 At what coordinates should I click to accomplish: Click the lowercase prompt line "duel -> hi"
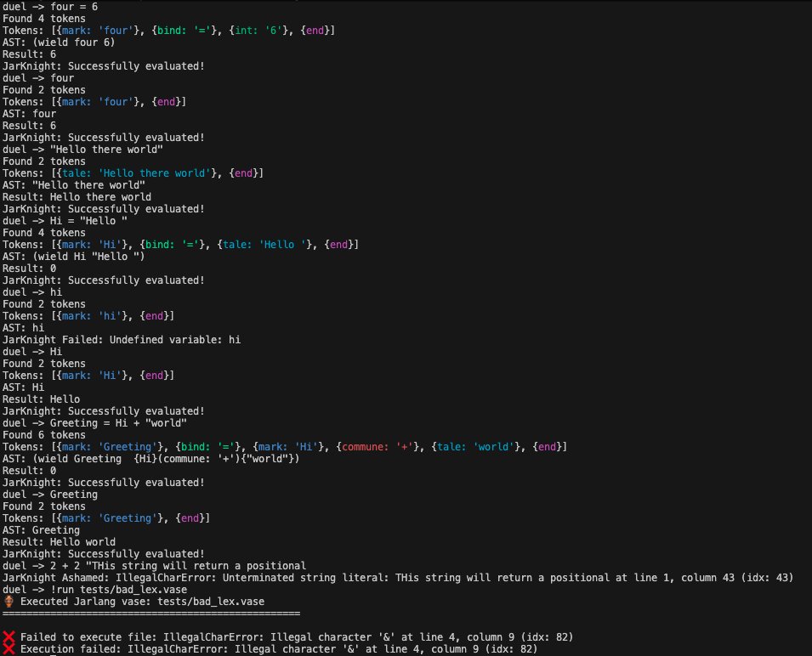32,292
